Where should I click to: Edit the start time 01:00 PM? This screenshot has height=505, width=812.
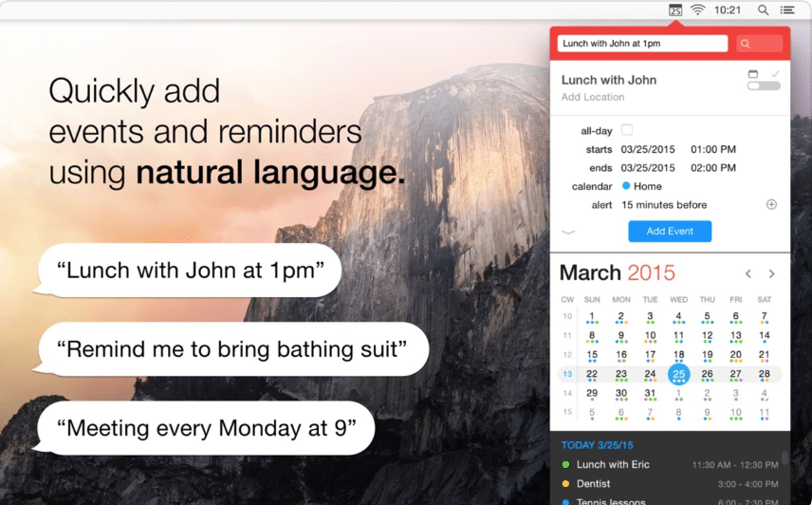click(713, 149)
